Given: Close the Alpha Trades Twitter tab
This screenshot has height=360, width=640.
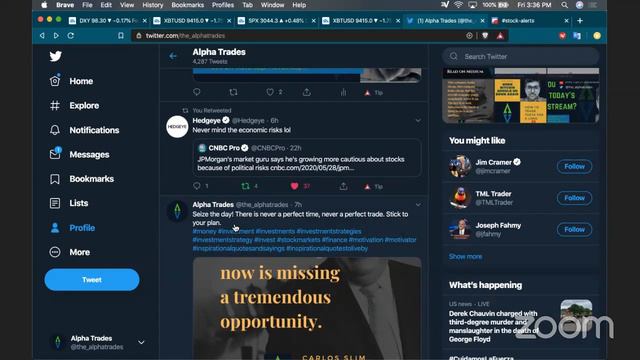Looking at the screenshot, I should tap(482, 20).
